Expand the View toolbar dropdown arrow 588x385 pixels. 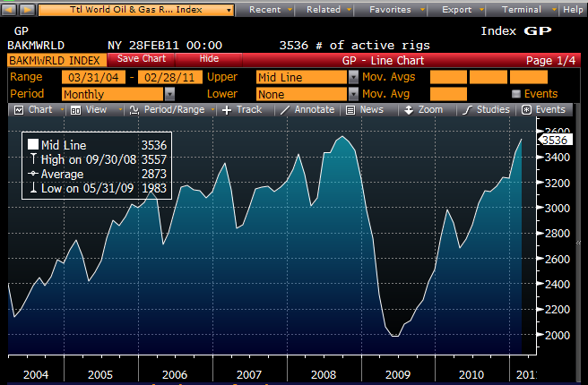click(x=120, y=110)
